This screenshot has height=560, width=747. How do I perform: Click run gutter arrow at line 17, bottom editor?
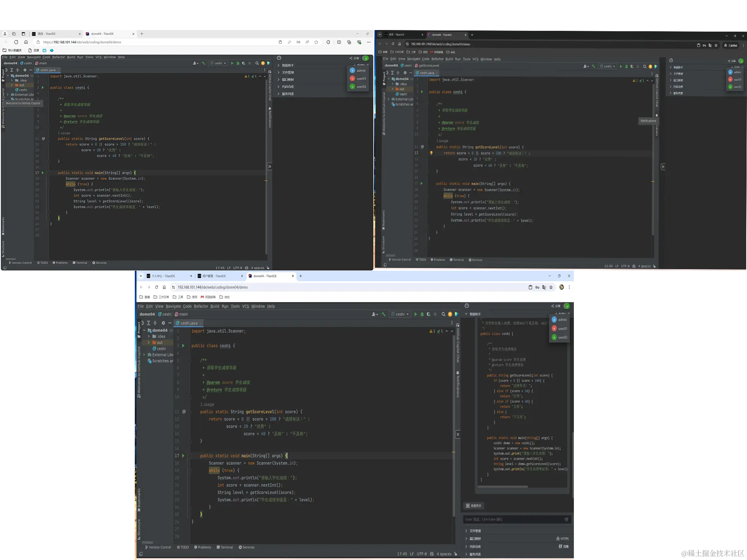(183, 456)
